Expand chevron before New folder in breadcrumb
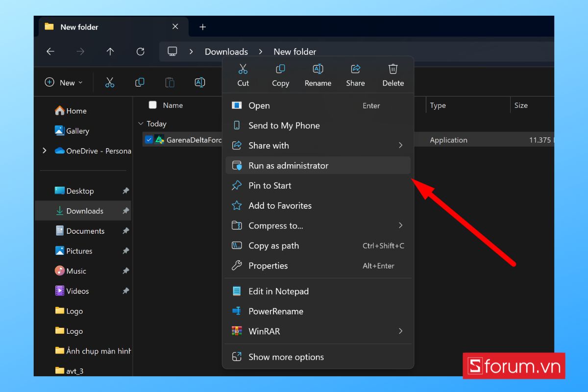Image resolution: width=588 pixels, height=392 pixels. (x=261, y=51)
